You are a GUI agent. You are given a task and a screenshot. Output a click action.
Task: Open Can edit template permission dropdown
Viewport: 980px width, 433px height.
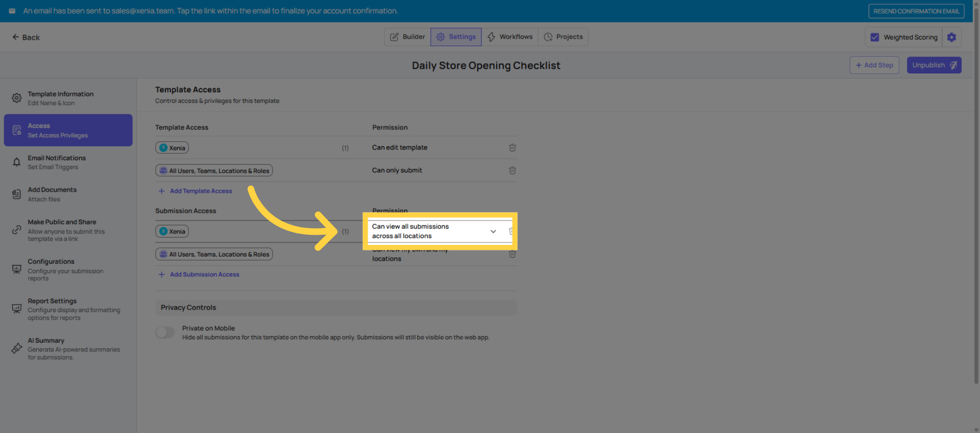(x=400, y=147)
